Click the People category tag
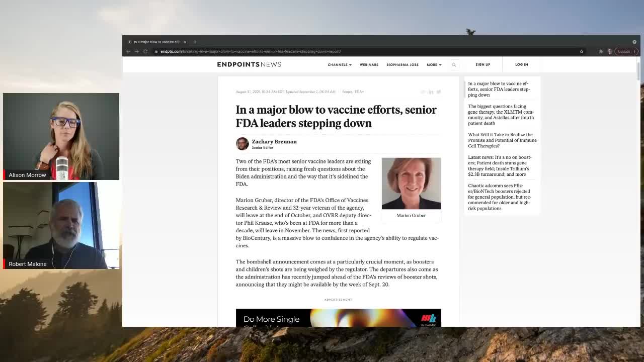The height and width of the screenshot is (362, 644). coord(347,92)
